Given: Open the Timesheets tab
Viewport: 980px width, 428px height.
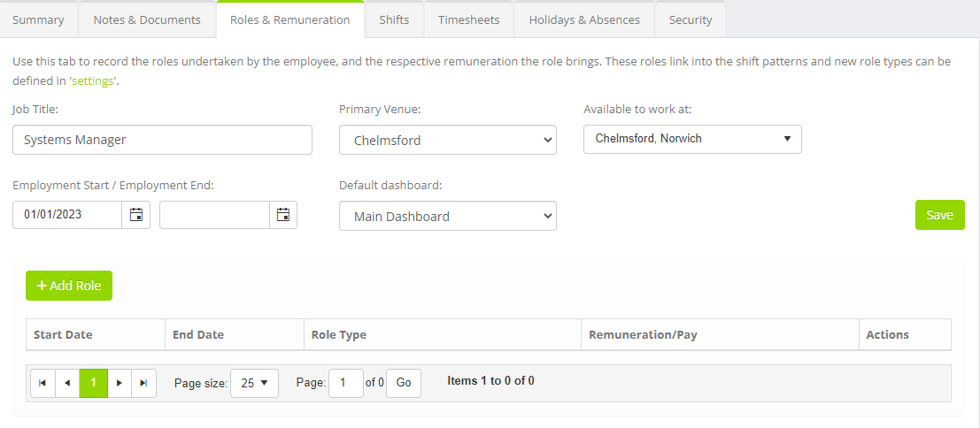Looking at the screenshot, I should click(x=468, y=20).
